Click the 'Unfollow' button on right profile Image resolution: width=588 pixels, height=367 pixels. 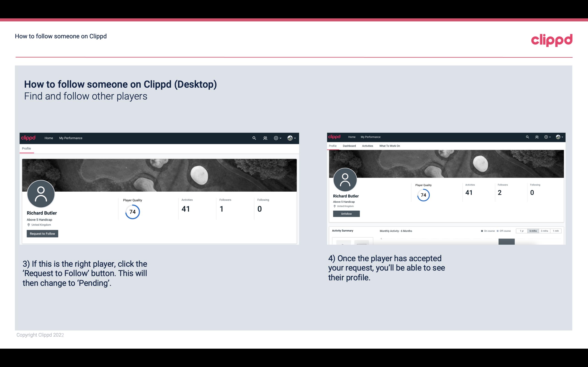pyautogui.click(x=346, y=214)
